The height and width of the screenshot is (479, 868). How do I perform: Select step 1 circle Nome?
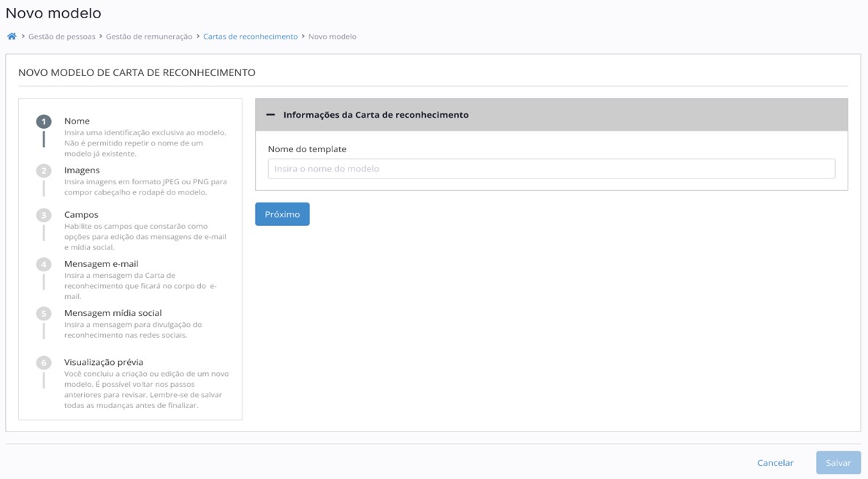click(44, 122)
